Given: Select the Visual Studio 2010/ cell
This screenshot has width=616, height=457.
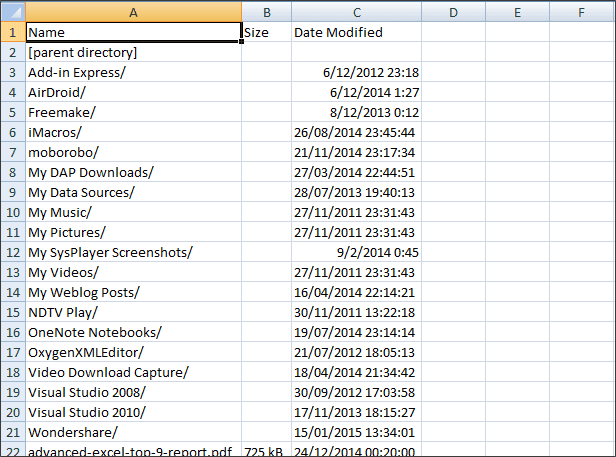Looking at the screenshot, I should 133,412.
